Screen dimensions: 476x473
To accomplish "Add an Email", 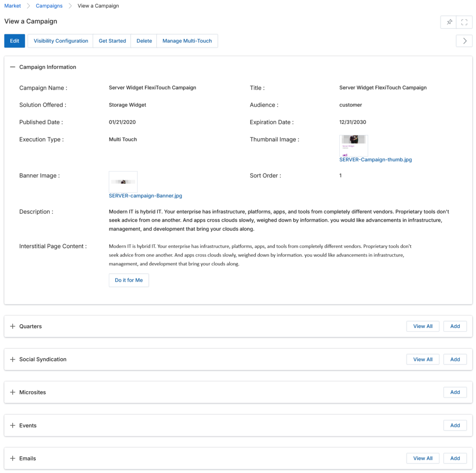I will [x=455, y=458].
